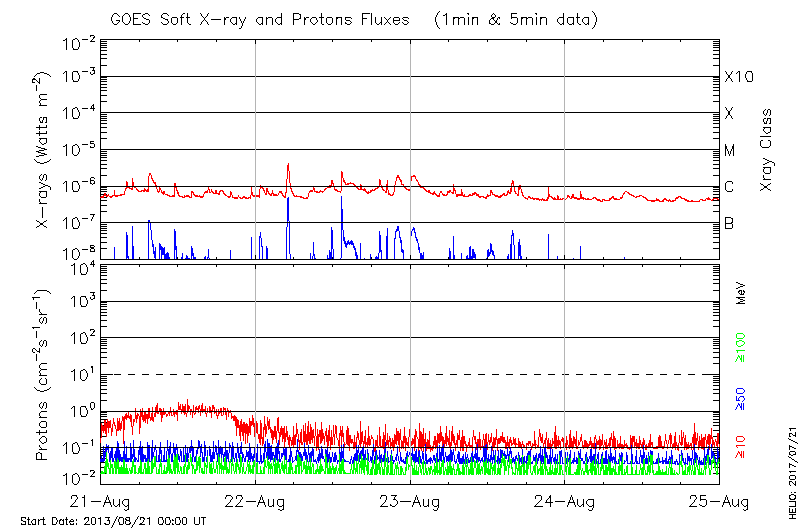Click the 25-Aug date tick label
Viewport: 800px width, 530px height.
(x=719, y=501)
